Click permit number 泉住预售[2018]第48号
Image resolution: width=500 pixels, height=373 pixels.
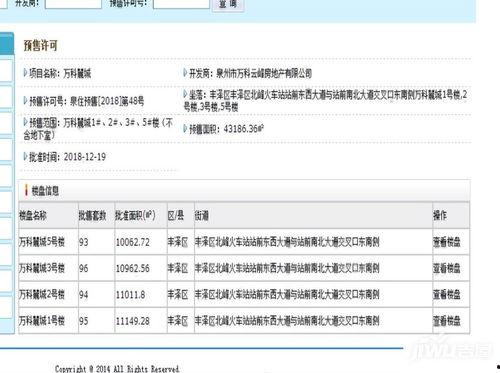coord(107,101)
